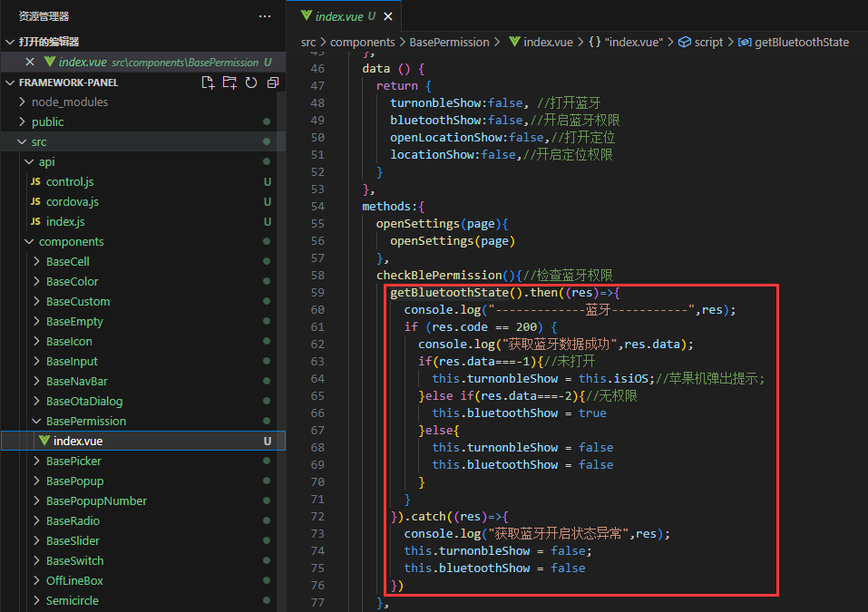The width and height of the screenshot is (868, 612).
Task: Create a new folder in FRAMEWORK-PANEL
Action: pyautogui.click(x=229, y=83)
